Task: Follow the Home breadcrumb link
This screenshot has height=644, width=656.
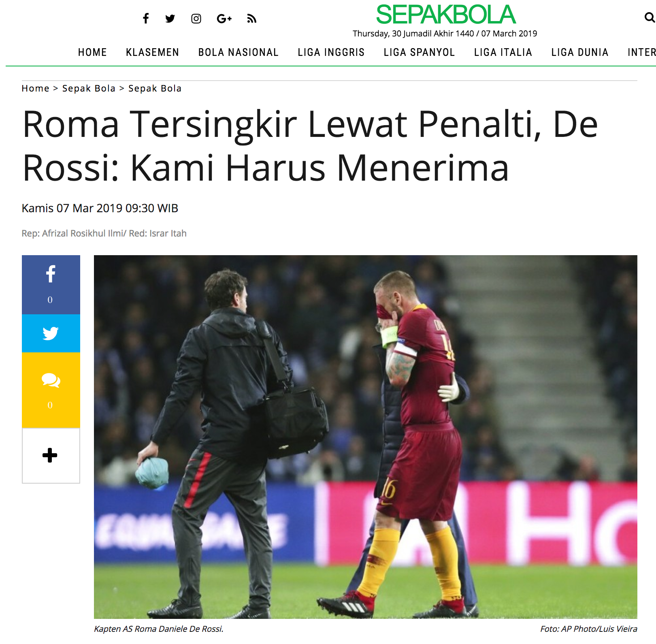Action: (x=35, y=88)
